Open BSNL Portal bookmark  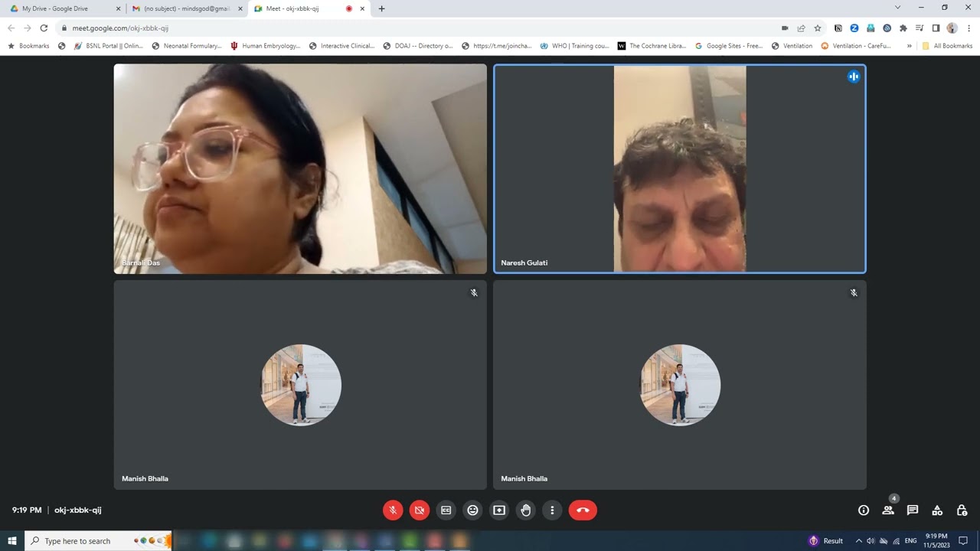point(109,46)
